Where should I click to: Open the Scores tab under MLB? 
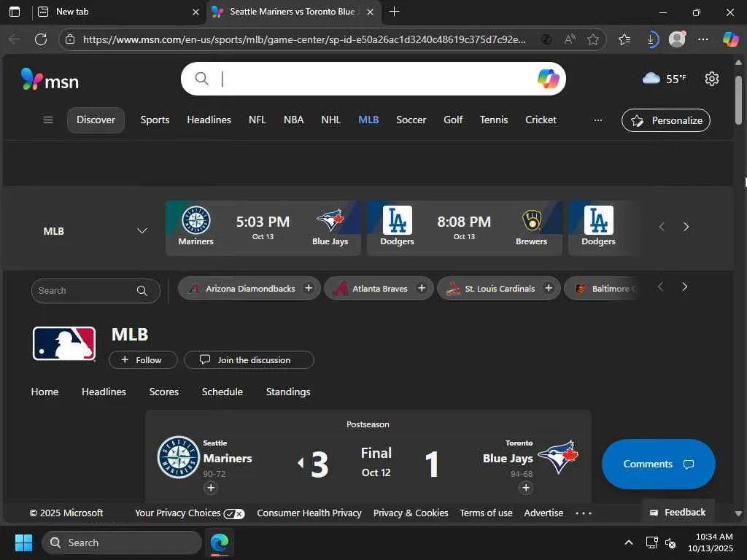pos(164,392)
